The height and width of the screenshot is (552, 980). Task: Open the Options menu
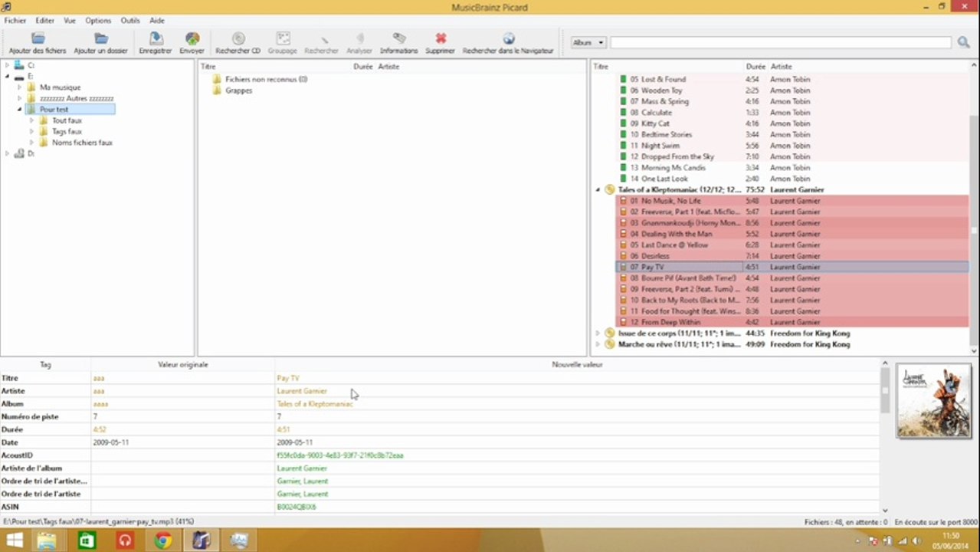coord(98,21)
